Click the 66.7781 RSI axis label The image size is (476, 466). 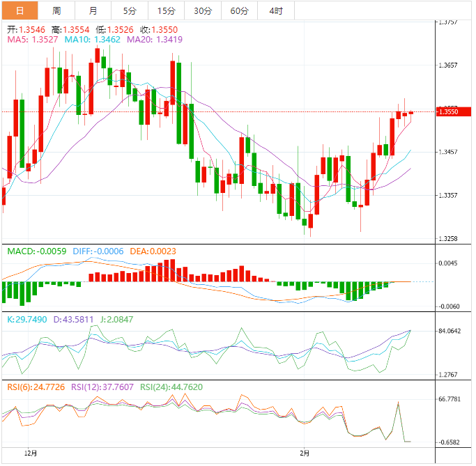pos(450,399)
